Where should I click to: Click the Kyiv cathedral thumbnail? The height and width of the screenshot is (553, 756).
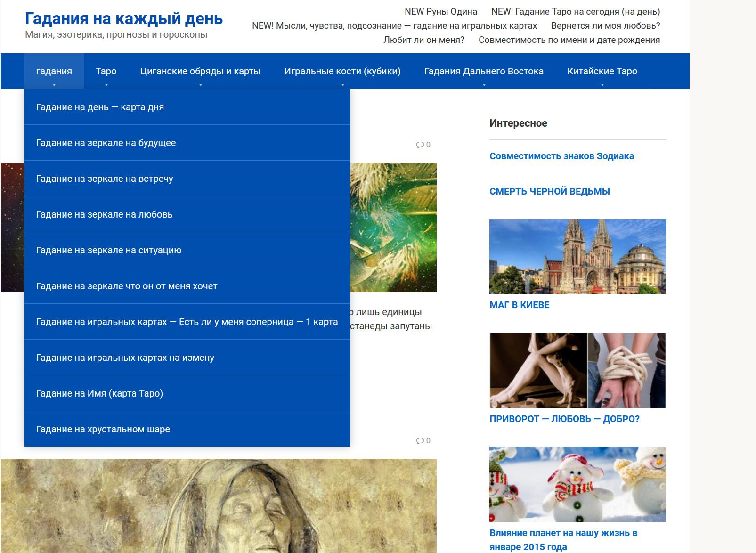[x=577, y=256]
